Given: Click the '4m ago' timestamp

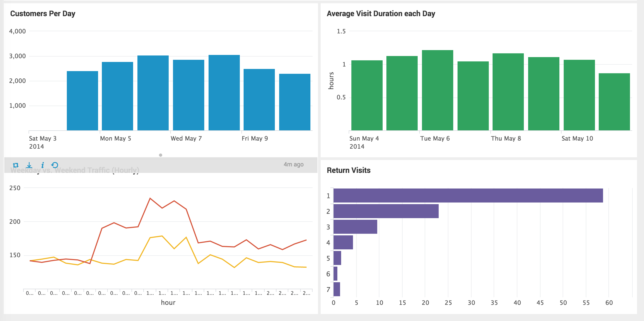Looking at the screenshot, I should [293, 164].
